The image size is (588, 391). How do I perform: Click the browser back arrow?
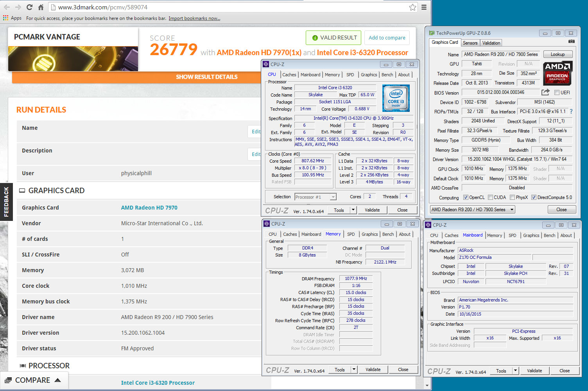click(x=7, y=7)
